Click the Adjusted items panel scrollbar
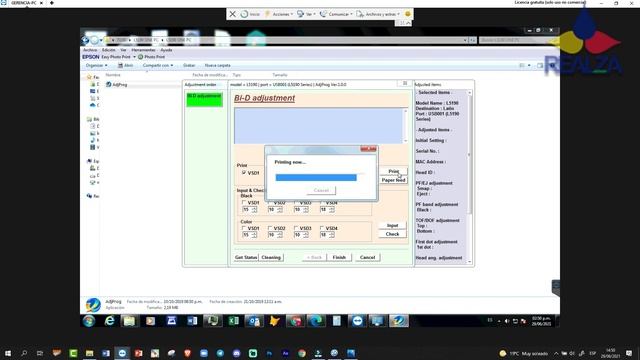Viewport: 640px width, 360px height. coord(469,177)
